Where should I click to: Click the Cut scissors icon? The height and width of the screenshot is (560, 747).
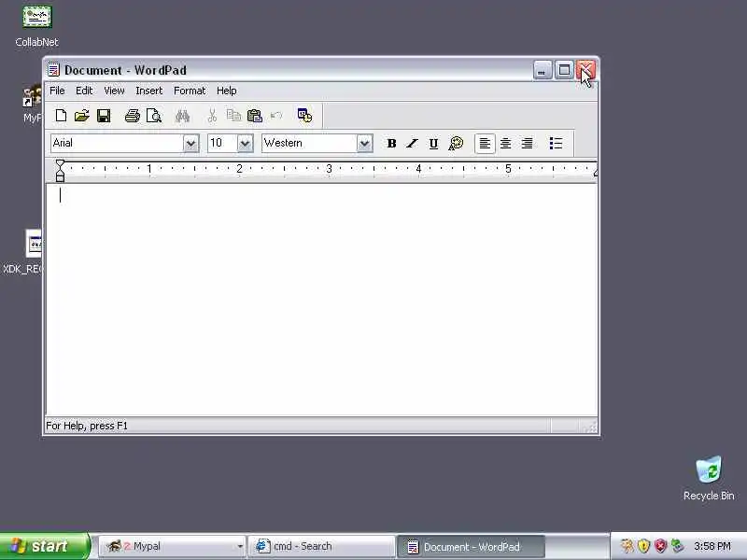[212, 116]
